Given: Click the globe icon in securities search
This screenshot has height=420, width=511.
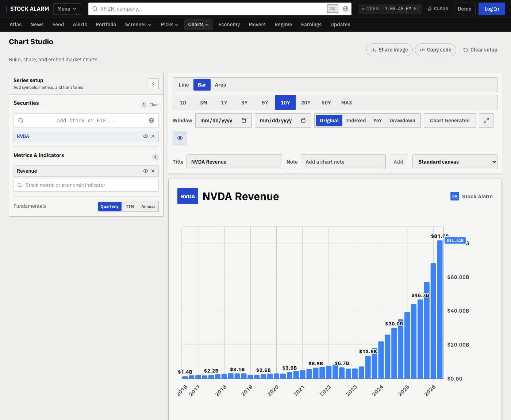Looking at the screenshot, I should tap(151, 121).
